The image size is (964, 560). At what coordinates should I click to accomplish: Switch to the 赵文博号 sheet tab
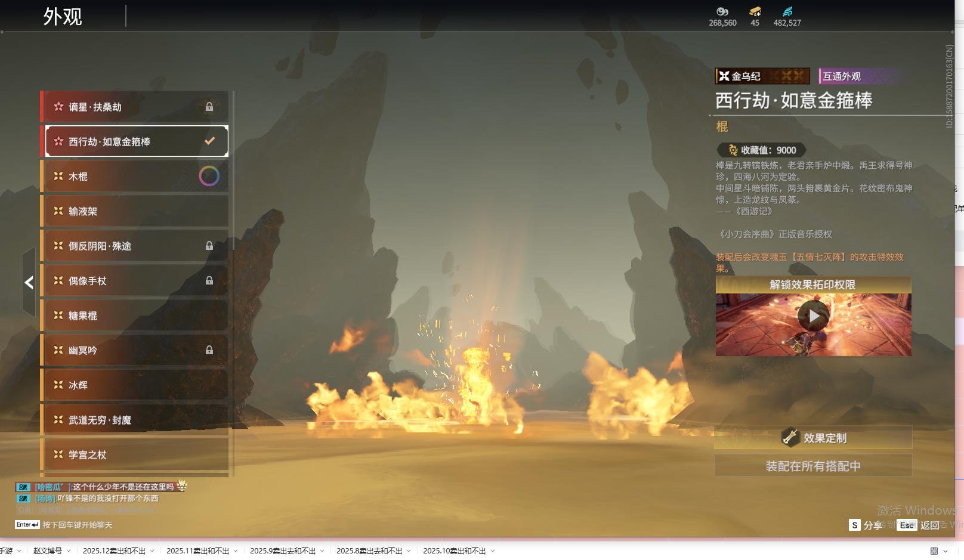point(48,550)
